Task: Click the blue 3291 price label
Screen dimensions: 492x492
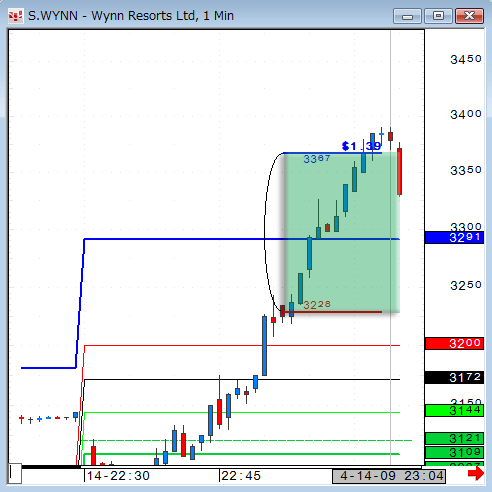Action: click(454, 238)
